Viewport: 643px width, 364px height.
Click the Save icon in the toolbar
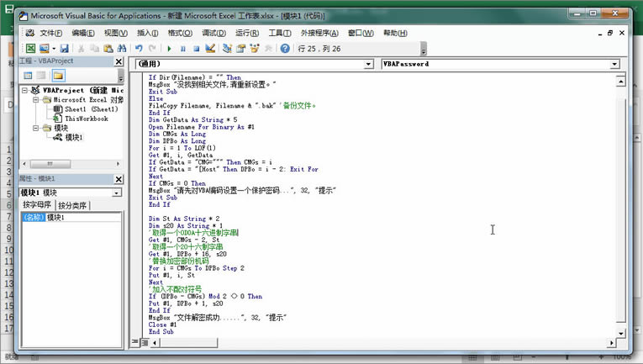click(x=65, y=49)
